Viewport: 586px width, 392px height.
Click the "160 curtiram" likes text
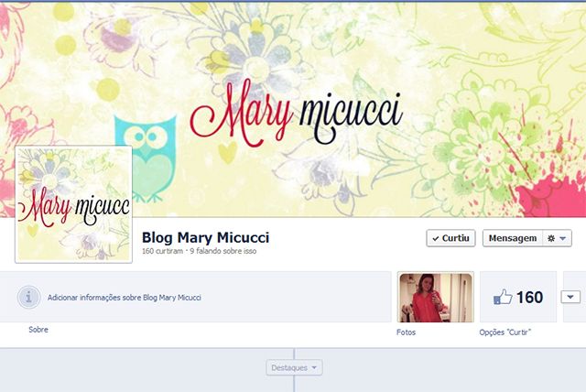click(162, 251)
